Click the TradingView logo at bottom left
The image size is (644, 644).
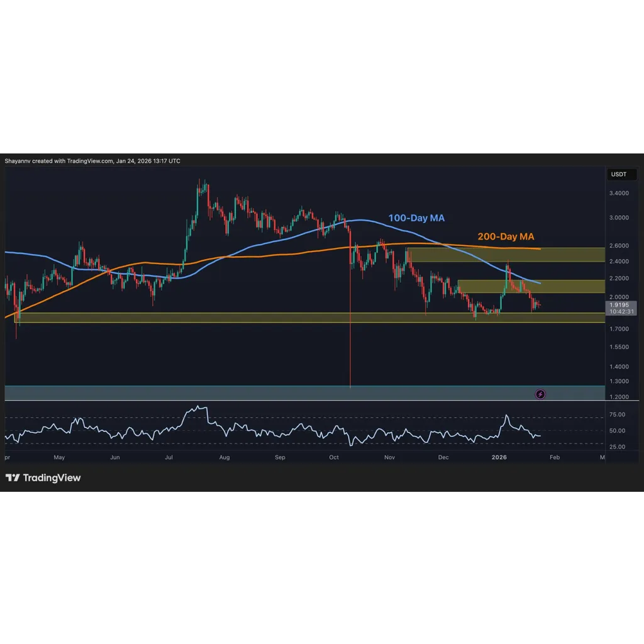click(43, 478)
